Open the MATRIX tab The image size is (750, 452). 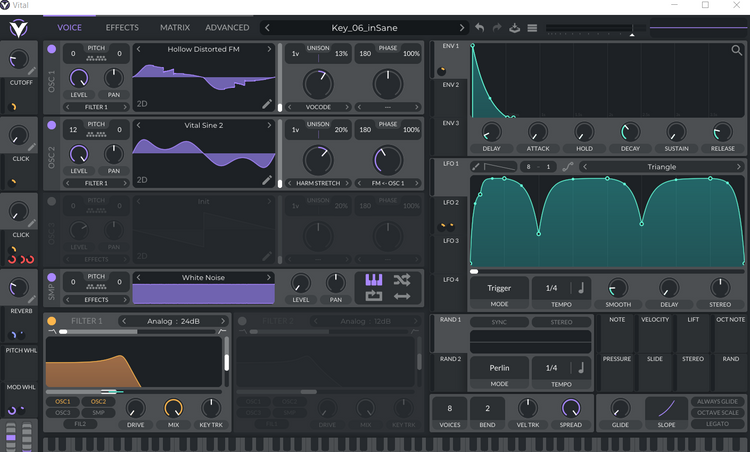click(x=175, y=28)
